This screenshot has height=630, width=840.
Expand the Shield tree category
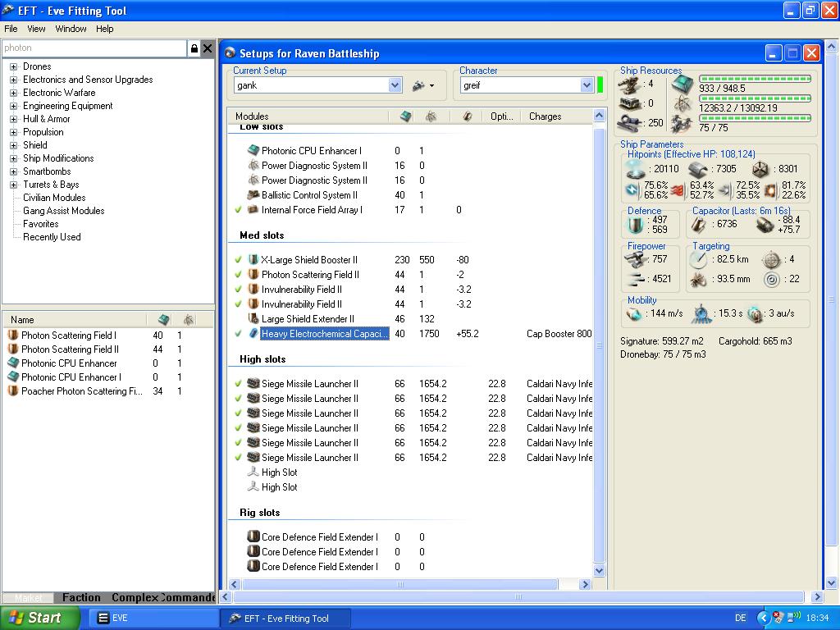pos(13,145)
